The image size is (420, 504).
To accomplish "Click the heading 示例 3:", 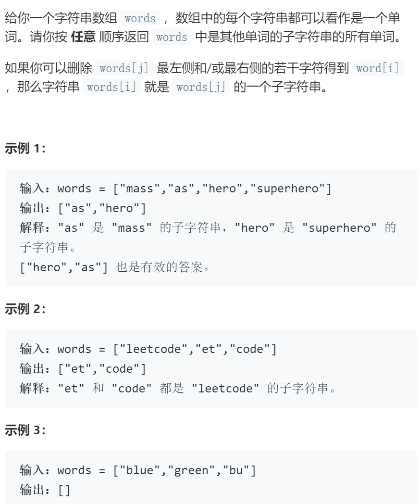I will [25, 430].
